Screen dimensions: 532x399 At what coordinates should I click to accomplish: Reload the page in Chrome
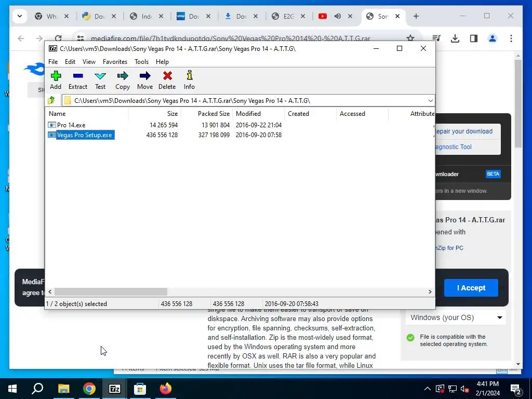(x=58, y=38)
